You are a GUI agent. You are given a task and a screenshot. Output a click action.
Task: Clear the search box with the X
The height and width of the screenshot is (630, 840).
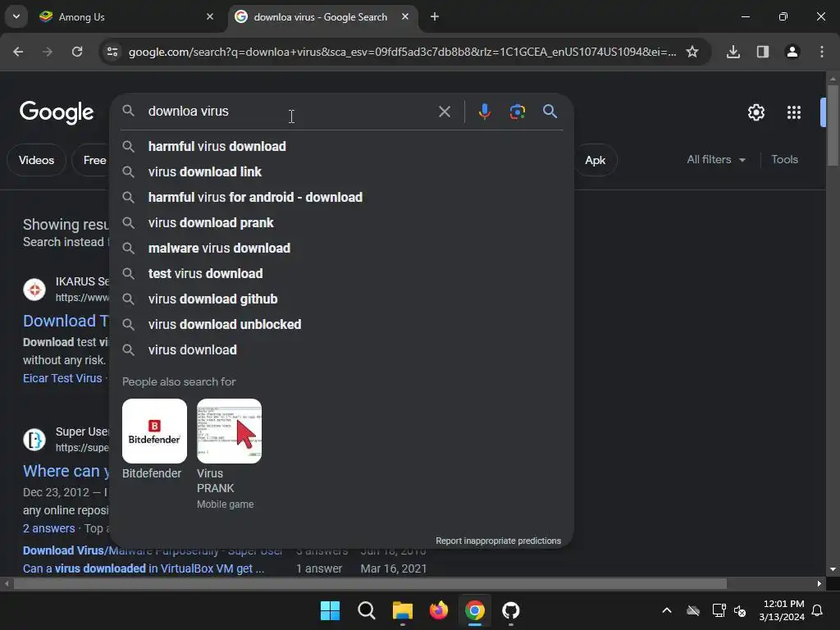(444, 112)
